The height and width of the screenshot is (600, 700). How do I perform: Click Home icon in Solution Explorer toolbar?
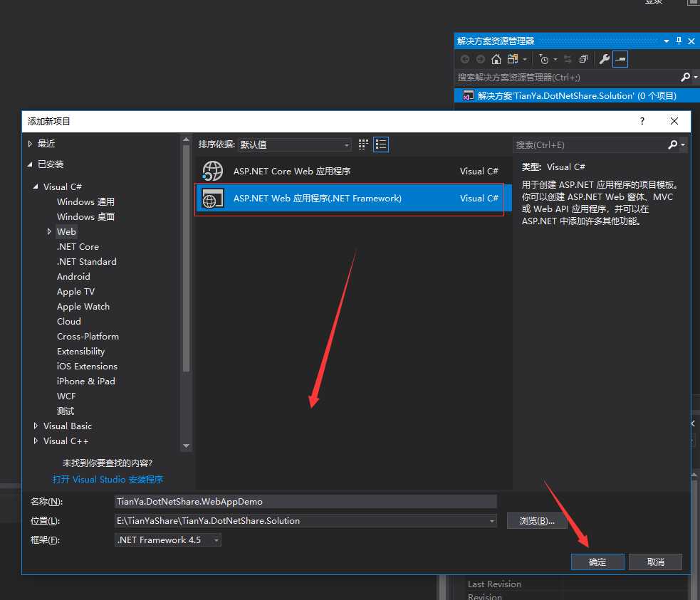coord(496,59)
